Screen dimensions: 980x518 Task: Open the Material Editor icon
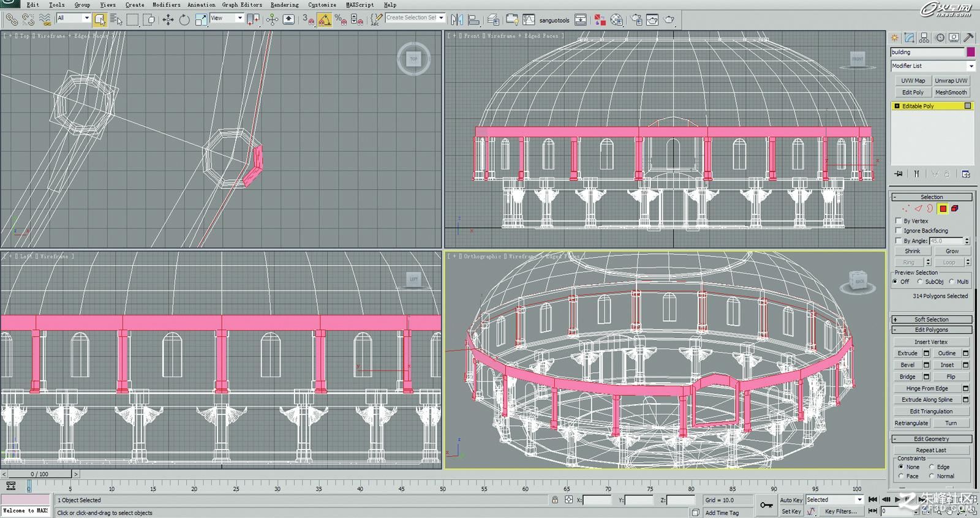coord(617,20)
